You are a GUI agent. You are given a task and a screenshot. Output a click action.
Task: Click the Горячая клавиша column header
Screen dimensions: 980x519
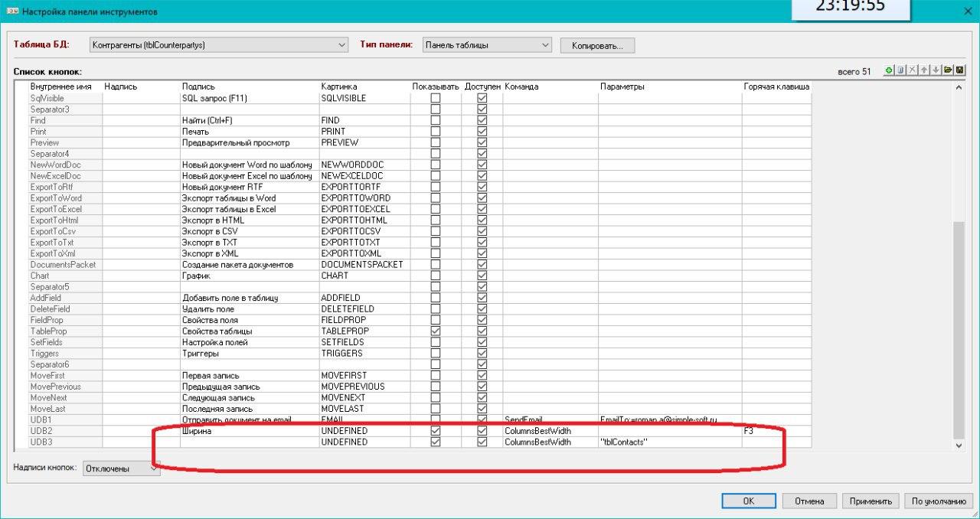tap(776, 86)
